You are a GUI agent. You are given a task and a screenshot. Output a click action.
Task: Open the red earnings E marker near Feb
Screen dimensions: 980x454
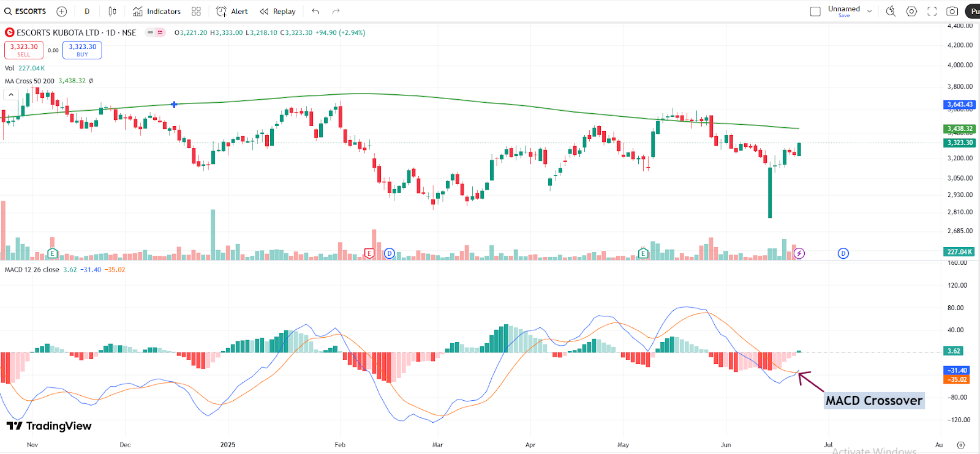tap(369, 253)
